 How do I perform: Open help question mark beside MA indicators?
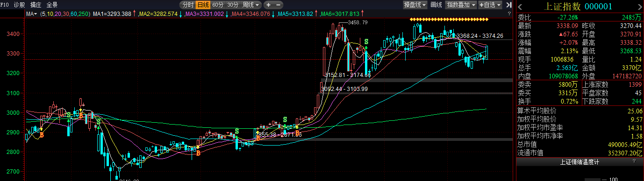509,14
